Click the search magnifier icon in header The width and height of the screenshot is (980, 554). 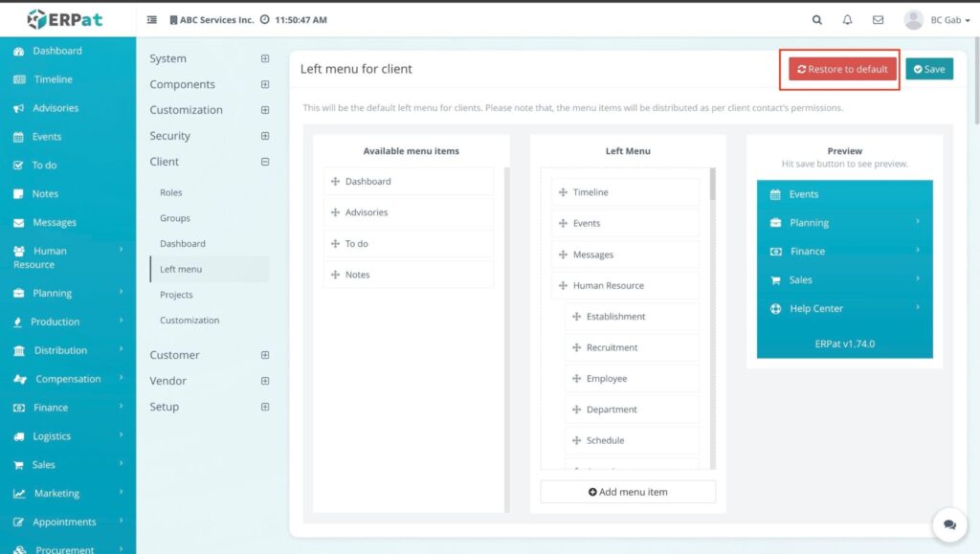click(x=816, y=19)
